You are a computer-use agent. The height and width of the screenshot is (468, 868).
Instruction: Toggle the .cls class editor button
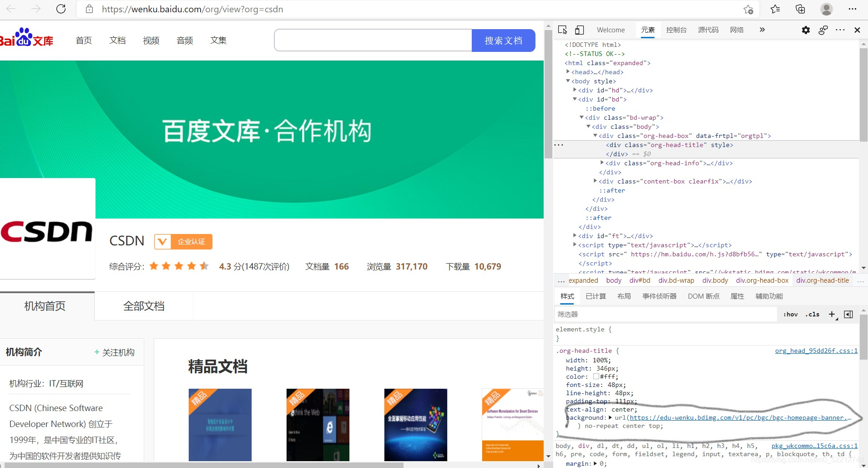812,314
